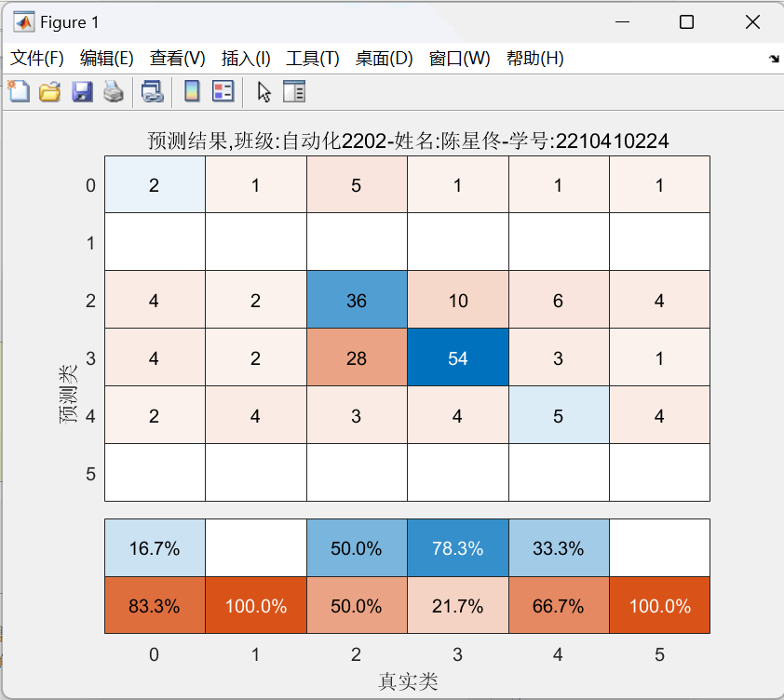This screenshot has width=784, height=700.
Task: Open the 窗口(W) menu
Action: click(x=459, y=59)
